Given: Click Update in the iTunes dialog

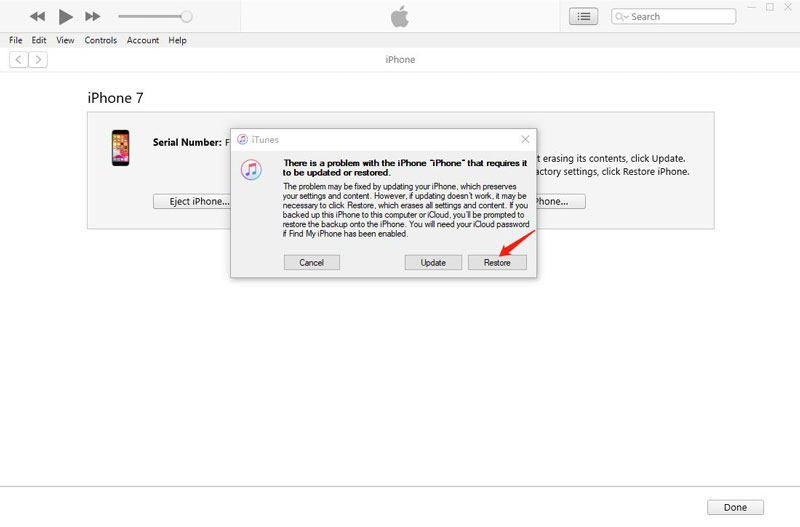Looking at the screenshot, I should (433, 262).
